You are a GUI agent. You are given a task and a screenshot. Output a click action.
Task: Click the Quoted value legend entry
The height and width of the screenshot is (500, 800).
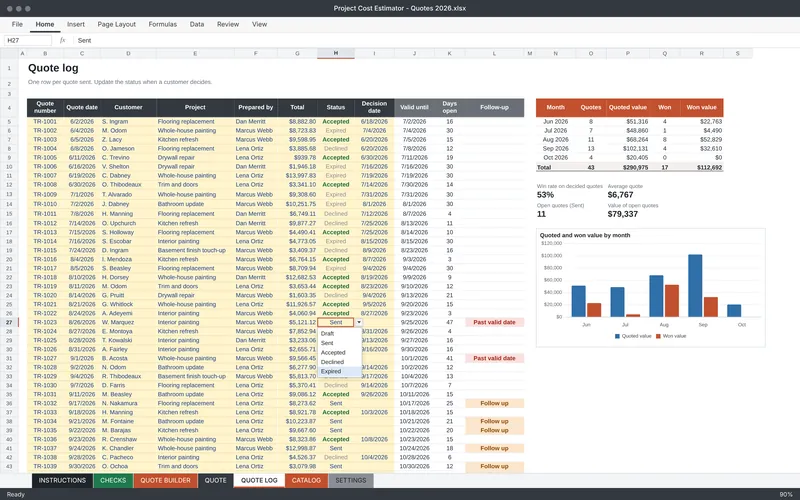(633, 336)
